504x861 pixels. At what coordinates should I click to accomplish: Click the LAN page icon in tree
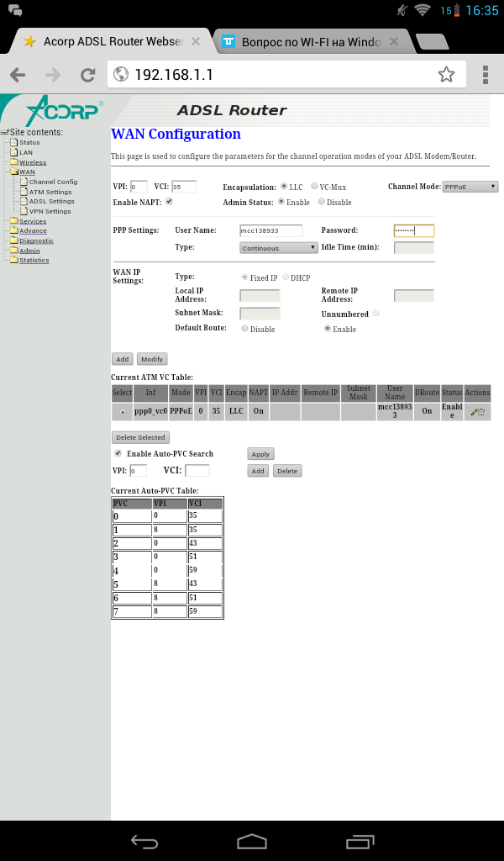tap(14, 153)
